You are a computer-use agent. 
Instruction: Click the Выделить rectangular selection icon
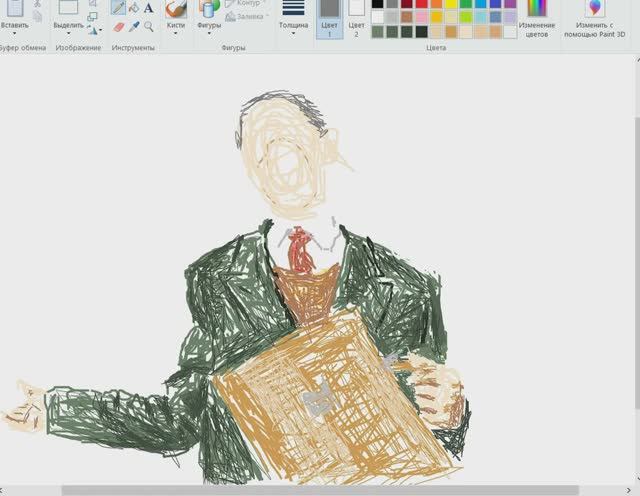coord(68,7)
